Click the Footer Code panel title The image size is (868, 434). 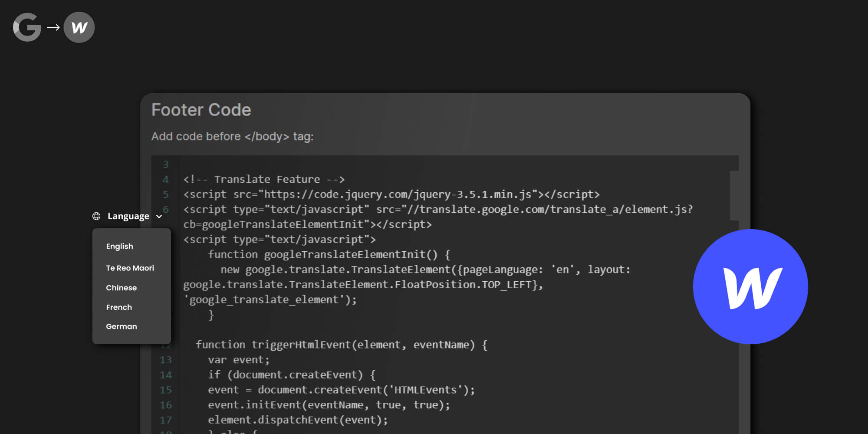(201, 110)
